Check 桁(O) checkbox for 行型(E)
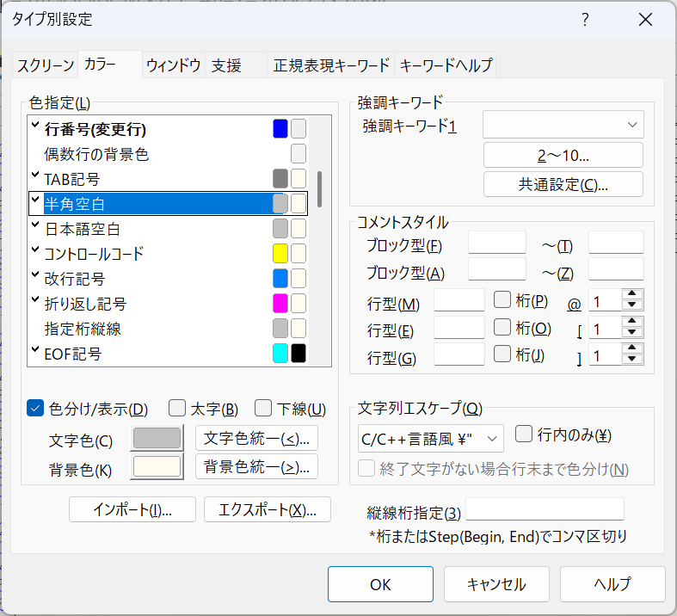 point(502,327)
